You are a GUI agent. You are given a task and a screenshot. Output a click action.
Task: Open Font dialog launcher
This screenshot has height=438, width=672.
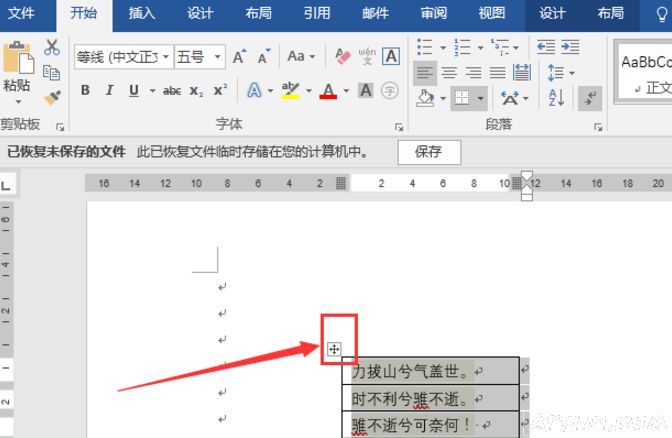point(399,127)
